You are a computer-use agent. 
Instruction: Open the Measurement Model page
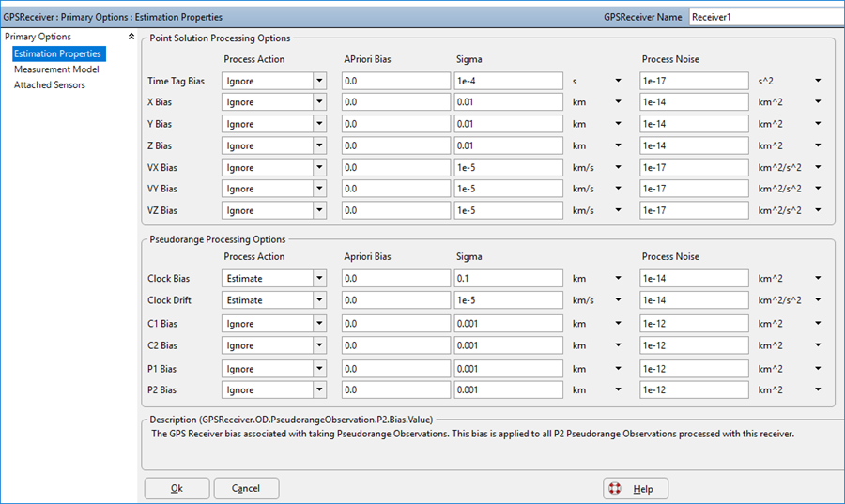pos(56,69)
